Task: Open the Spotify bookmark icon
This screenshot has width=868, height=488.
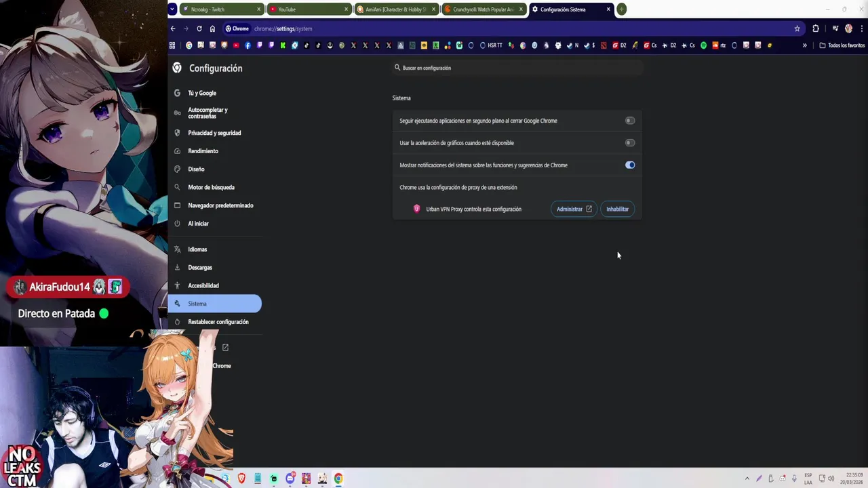Action: 703,45
